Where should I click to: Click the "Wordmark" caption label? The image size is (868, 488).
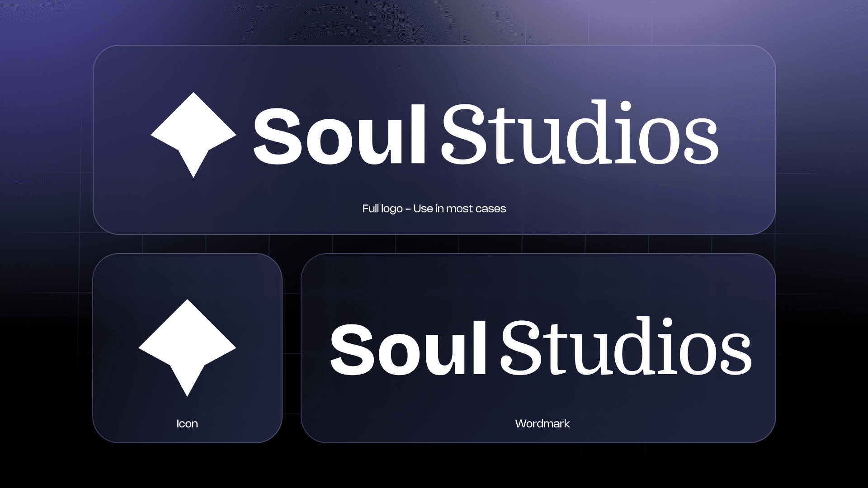pos(542,424)
